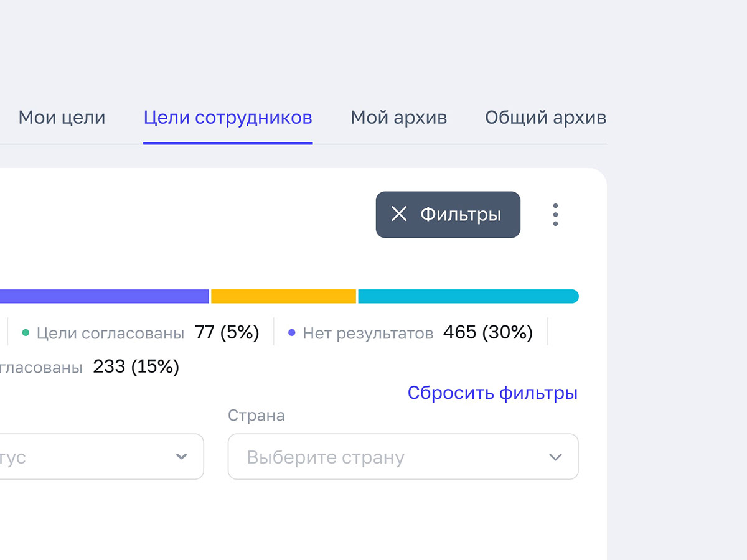Click the cyan segment of the progress bar
Screen dimensions: 747x560
point(467,296)
